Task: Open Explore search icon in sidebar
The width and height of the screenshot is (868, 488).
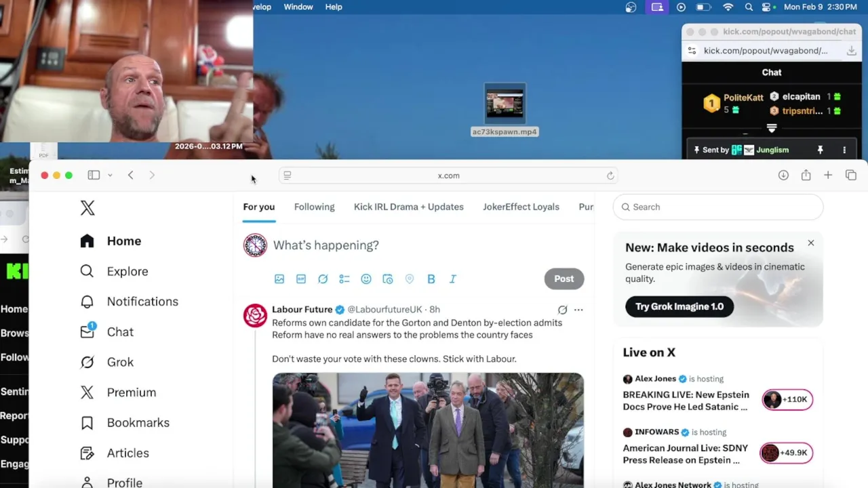Action: point(87,271)
